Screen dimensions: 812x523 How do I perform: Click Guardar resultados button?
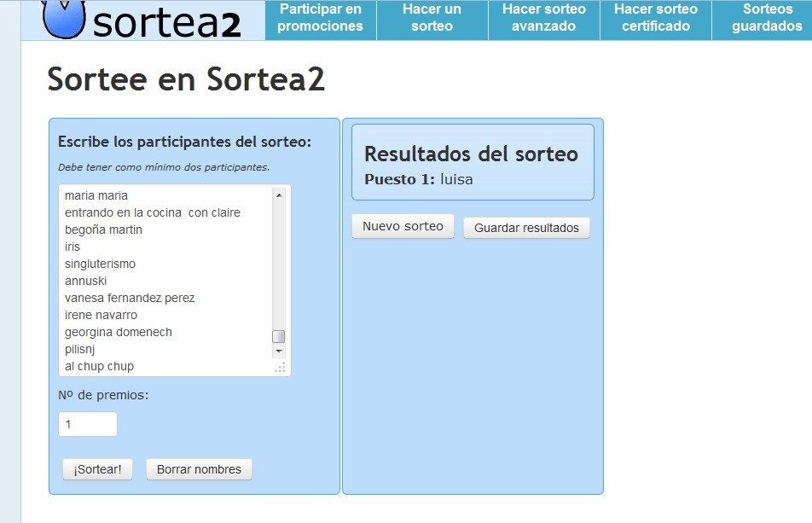(x=526, y=228)
